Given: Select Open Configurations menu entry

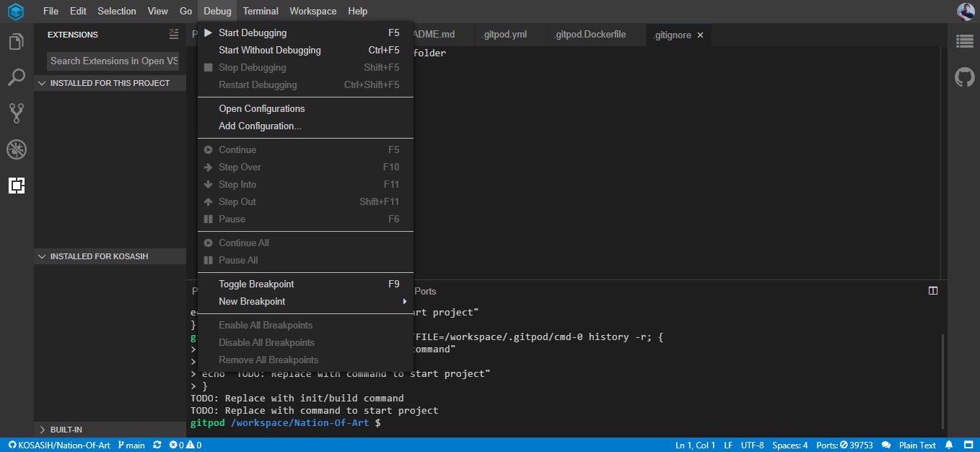Looking at the screenshot, I should click(305, 108).
